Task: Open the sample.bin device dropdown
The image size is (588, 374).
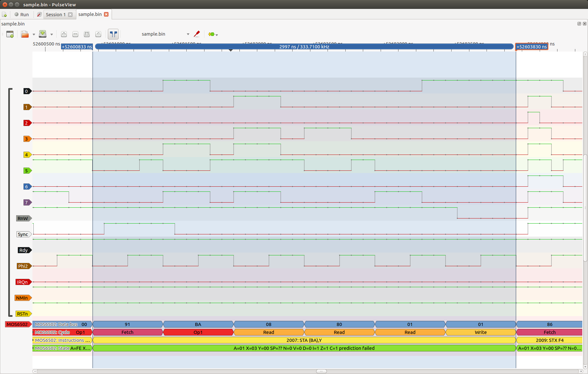Action: [x=165, y=34]
